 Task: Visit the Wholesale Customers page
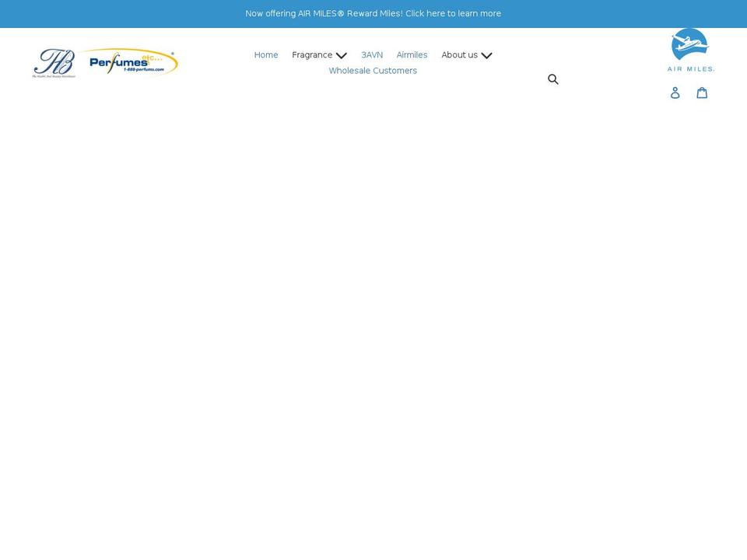373,71
